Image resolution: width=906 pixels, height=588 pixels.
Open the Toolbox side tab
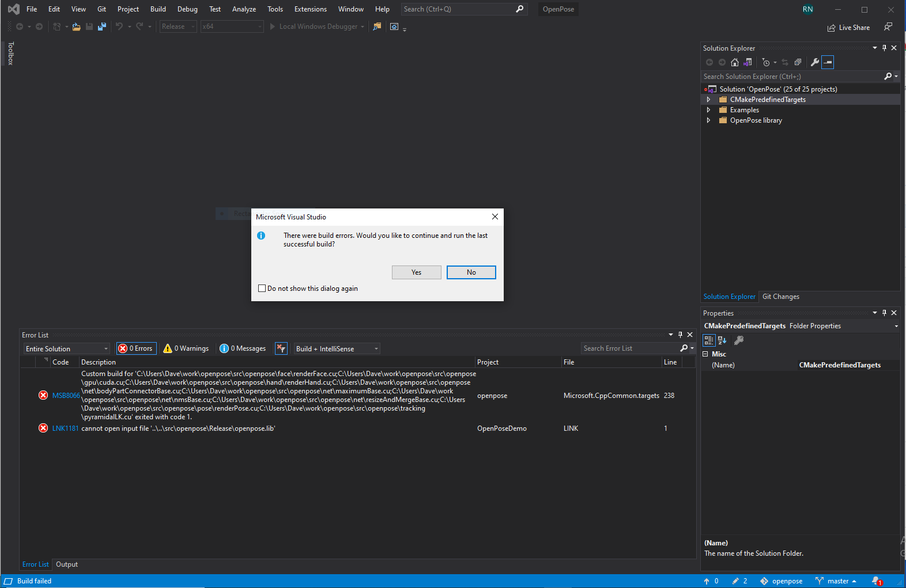[x=10, y=53]
